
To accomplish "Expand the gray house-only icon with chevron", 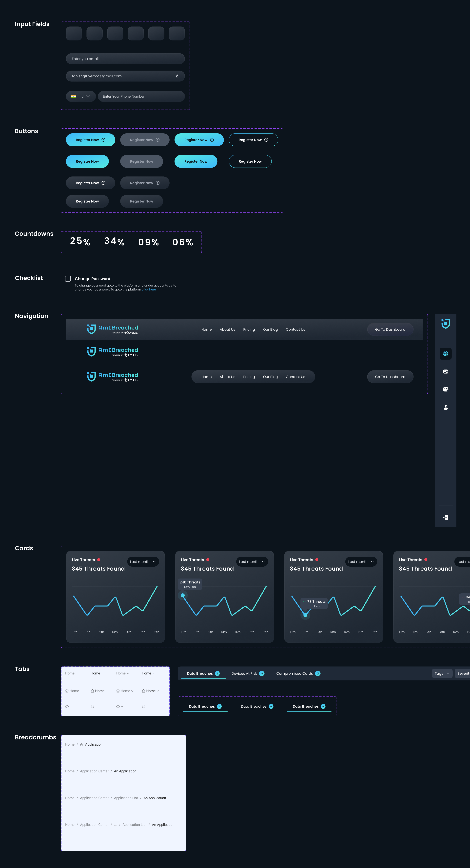I will [120, 707].
